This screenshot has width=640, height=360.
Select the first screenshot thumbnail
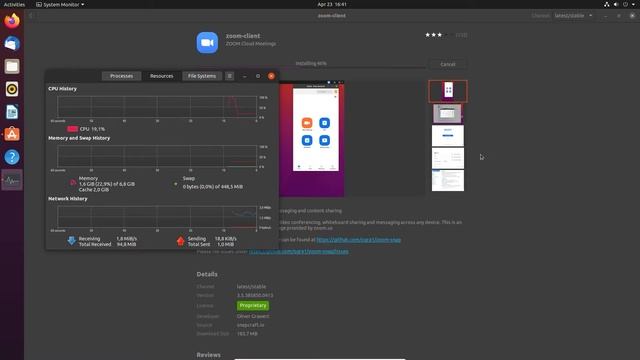[448, 91]
